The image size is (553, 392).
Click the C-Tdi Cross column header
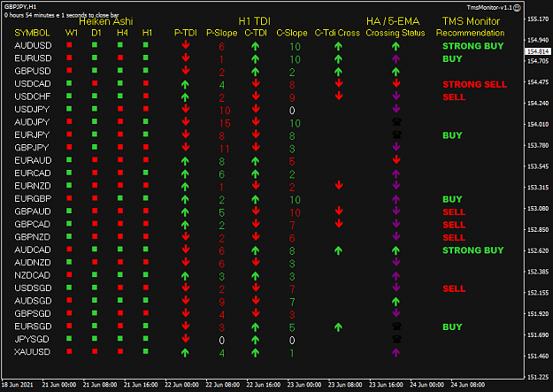point(337,33)
